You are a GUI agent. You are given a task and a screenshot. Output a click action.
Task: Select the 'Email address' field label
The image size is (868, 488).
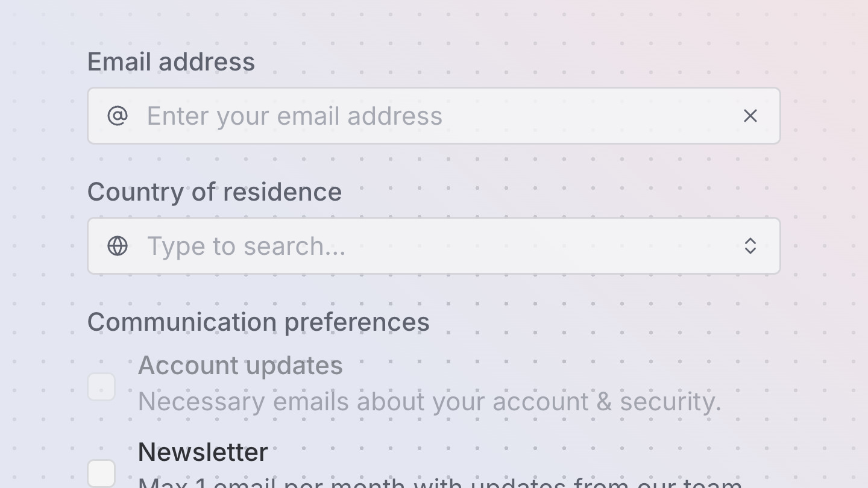coord(171,61)
